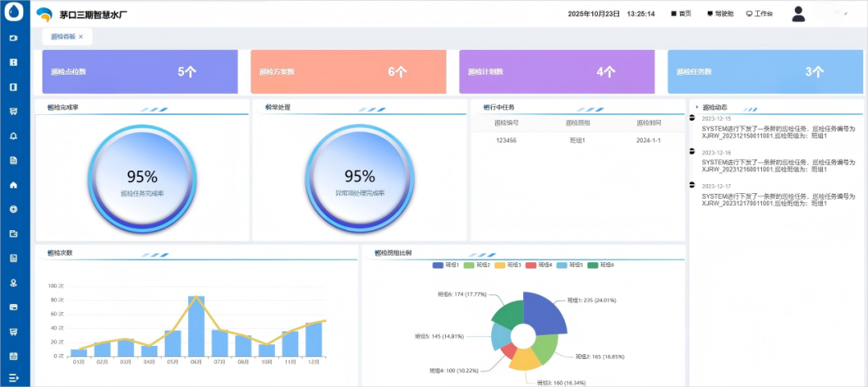Viewport: 868px width, 387px height.
Task: Toggle the 班组4 legend item
Action: [x=540, y=265]
